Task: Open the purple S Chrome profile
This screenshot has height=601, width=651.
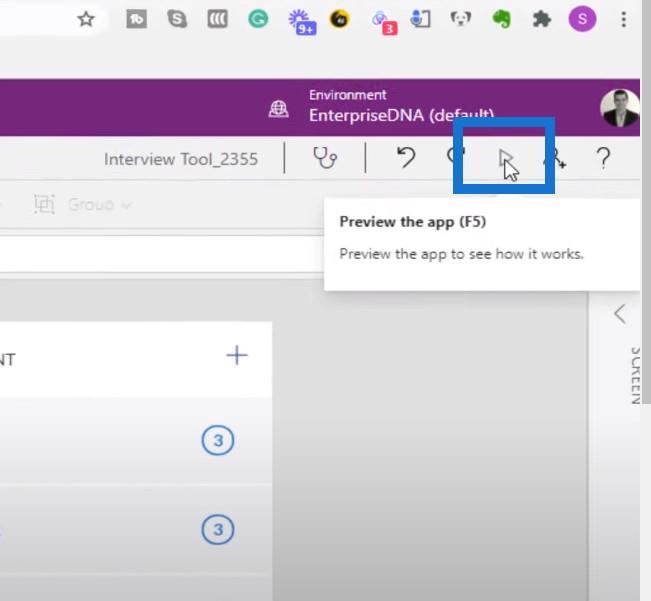Action: pos(582,19)
